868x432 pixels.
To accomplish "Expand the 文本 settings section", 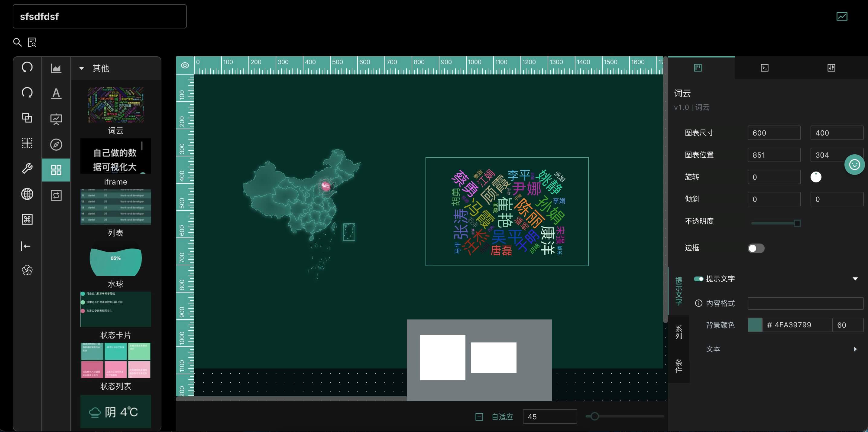I will pos(855,349).
